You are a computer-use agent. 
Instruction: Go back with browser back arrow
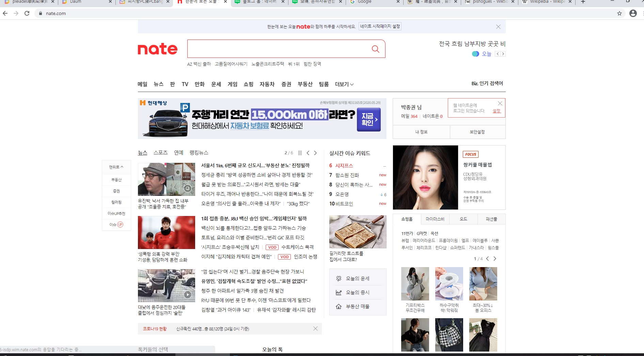point(5,13)
